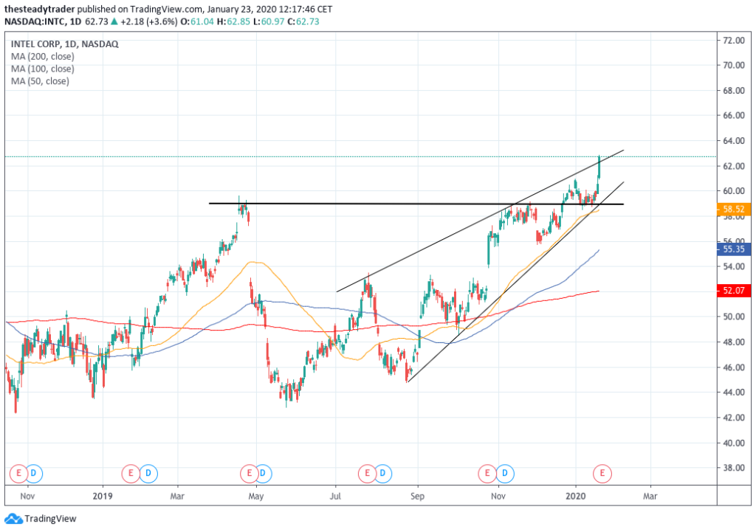Click the open value O:61.04

(196, 21)
